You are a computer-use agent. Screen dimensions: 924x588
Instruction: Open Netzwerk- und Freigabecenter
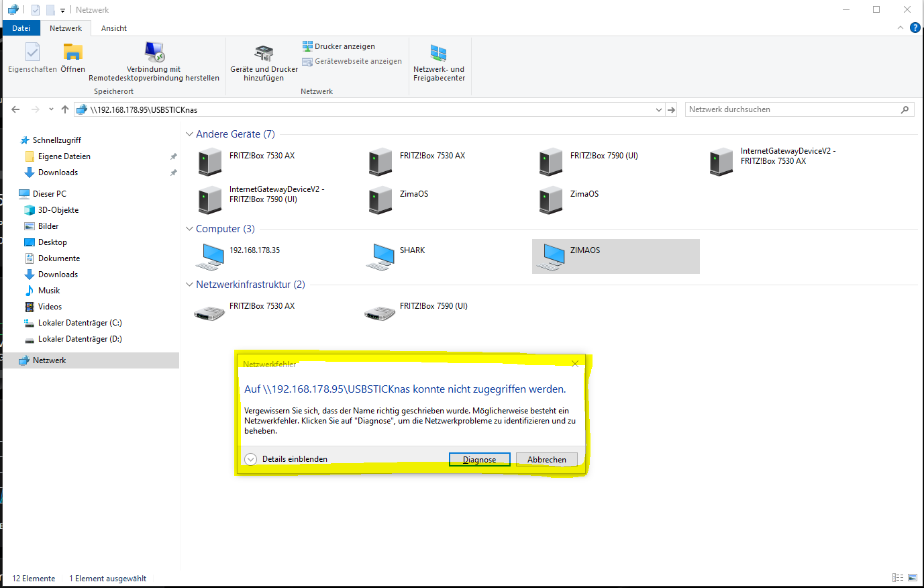[x=439, y=63]
